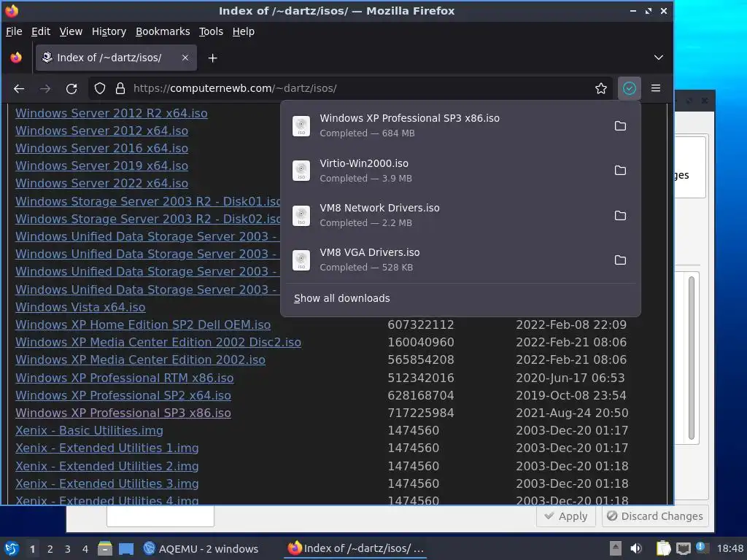Show containing folder for VM8 VGA Drivers.iso
This screenshot has height=560, width=747.
click(620, 260)
